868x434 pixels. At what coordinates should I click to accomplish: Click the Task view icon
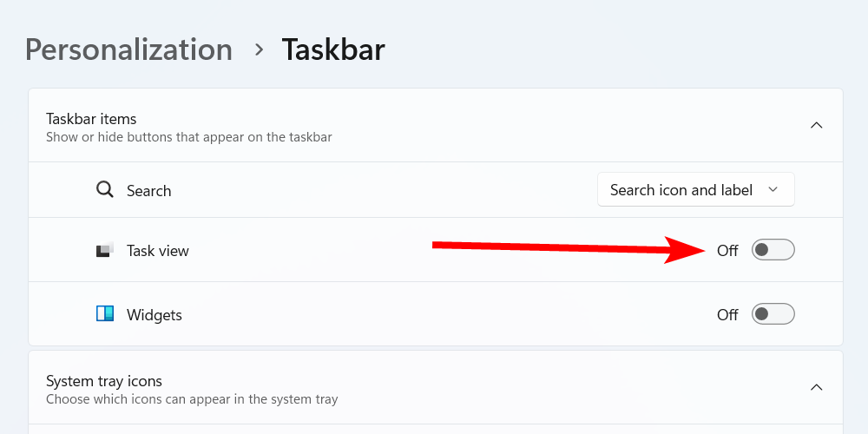tap(105, 251)
